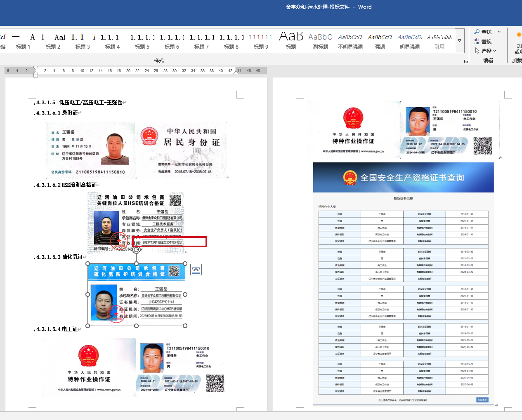Apply the 明显强调 style
Viewport: 522px width, 420px height.
(x=409, y=41)
